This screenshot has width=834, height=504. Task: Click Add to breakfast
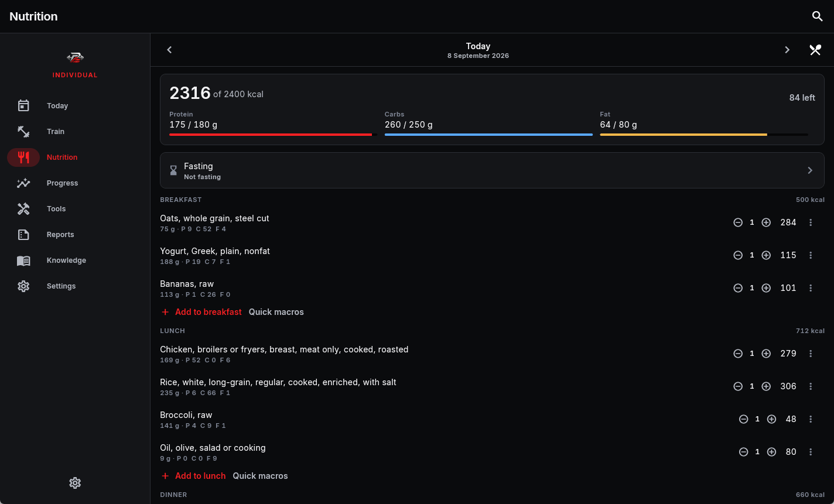tap(201, 312)
